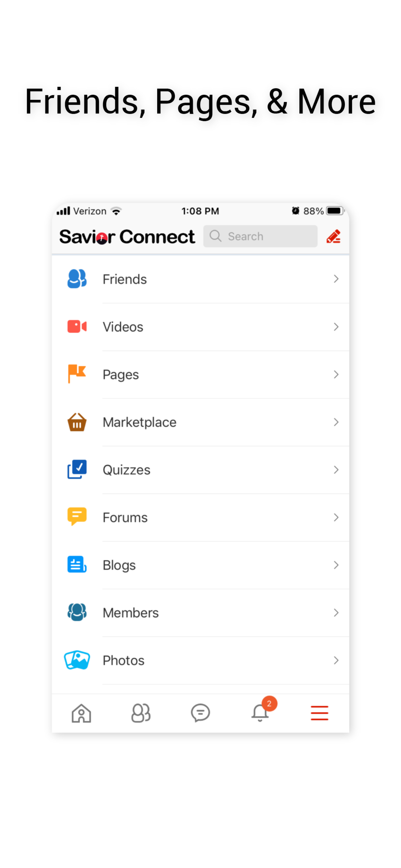Open the friends tab in bottom bar

141,713
